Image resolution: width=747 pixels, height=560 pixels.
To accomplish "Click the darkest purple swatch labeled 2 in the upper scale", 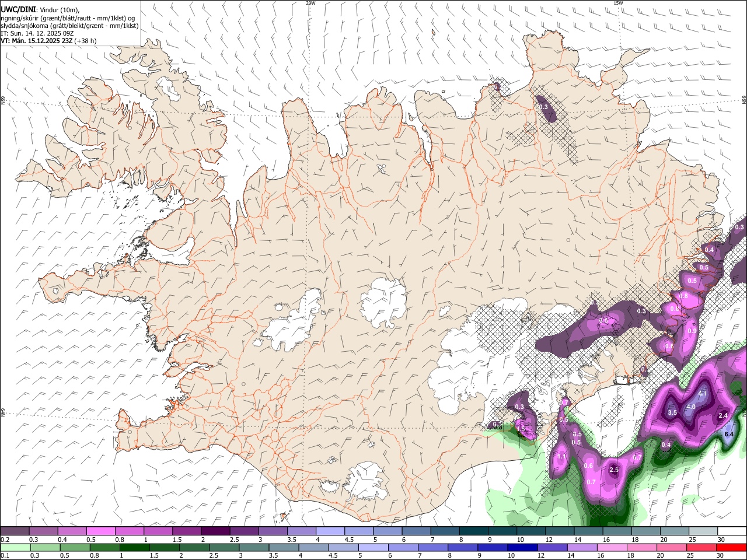I will click(x=216, y=531).
